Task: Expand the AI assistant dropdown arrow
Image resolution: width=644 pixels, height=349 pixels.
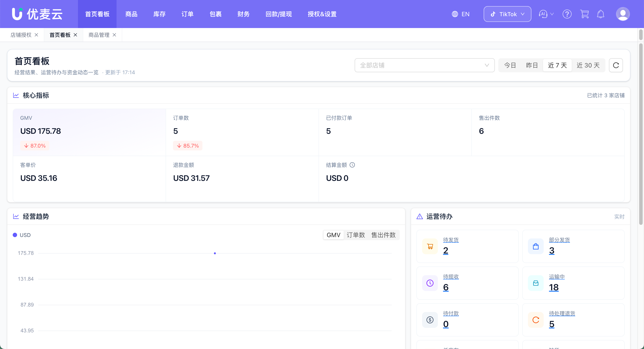Action: (552, 14)
